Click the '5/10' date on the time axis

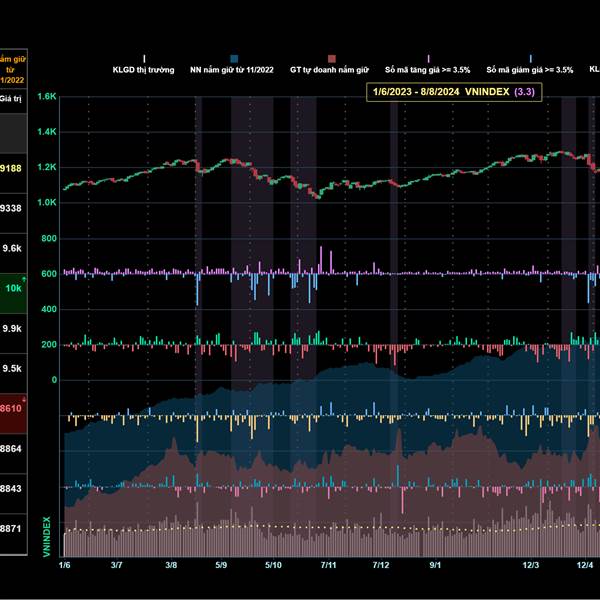click(x=273, y=565)
